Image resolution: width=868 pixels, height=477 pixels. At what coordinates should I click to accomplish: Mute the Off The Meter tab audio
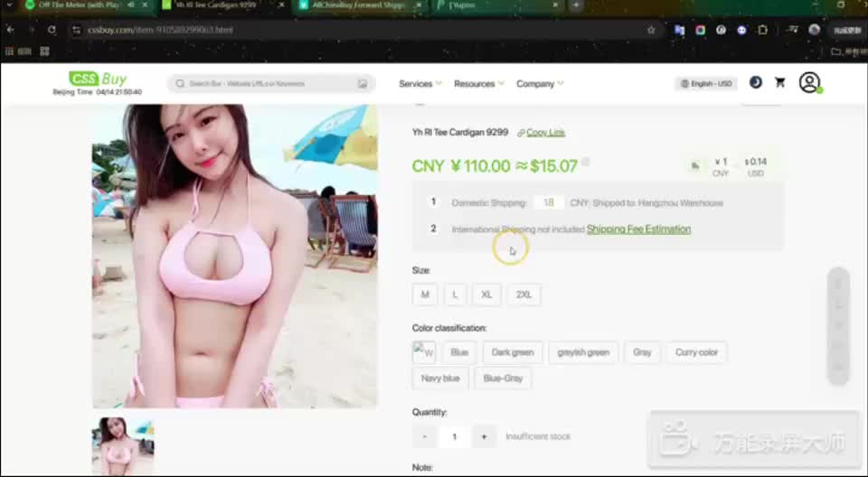click(131, 5)
